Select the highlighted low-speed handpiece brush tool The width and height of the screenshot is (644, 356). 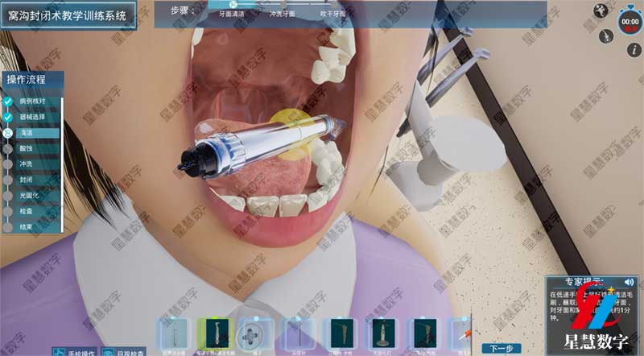pos(213,333)
